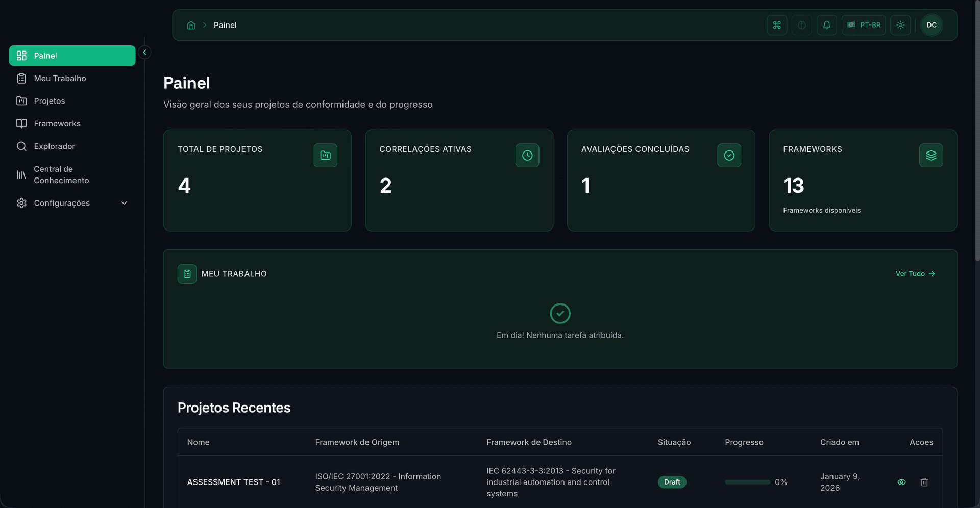Image resolution: width=980 pixels, height=508 pixels.
Task: Select the Explorador search icon in sidebar
Action: [21, 146]
